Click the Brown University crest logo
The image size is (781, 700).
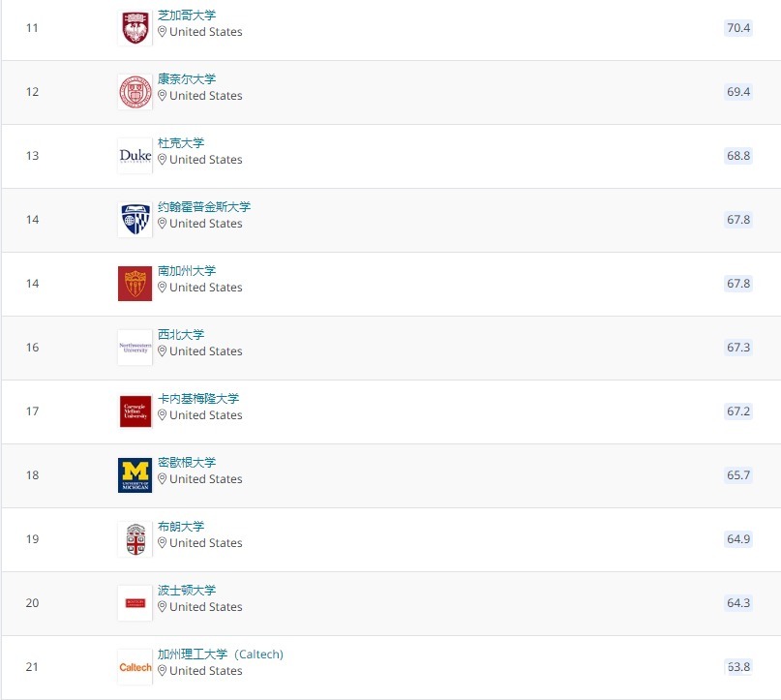click(x=135, y=539)
